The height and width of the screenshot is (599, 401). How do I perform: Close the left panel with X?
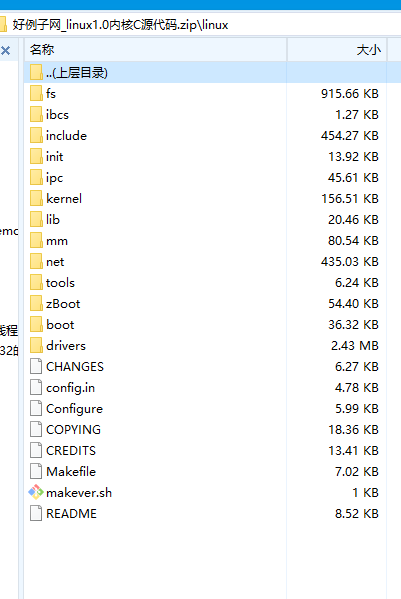point(5,50)
